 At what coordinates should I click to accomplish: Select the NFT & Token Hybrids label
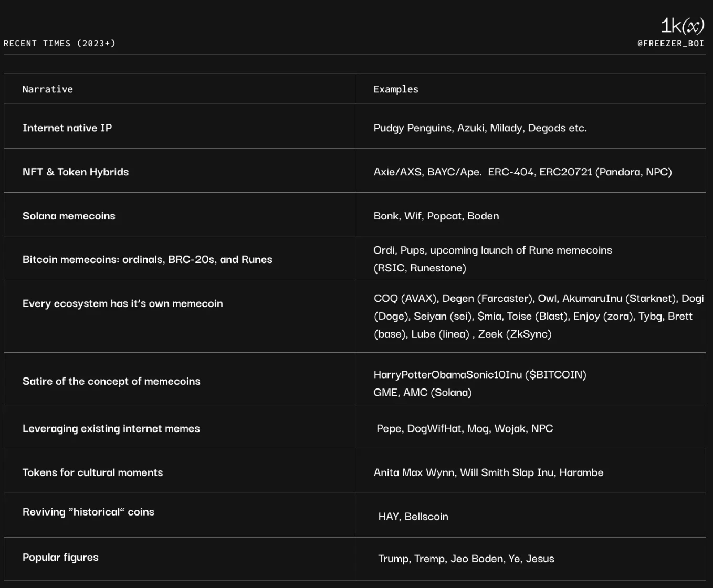pos(76,172)
